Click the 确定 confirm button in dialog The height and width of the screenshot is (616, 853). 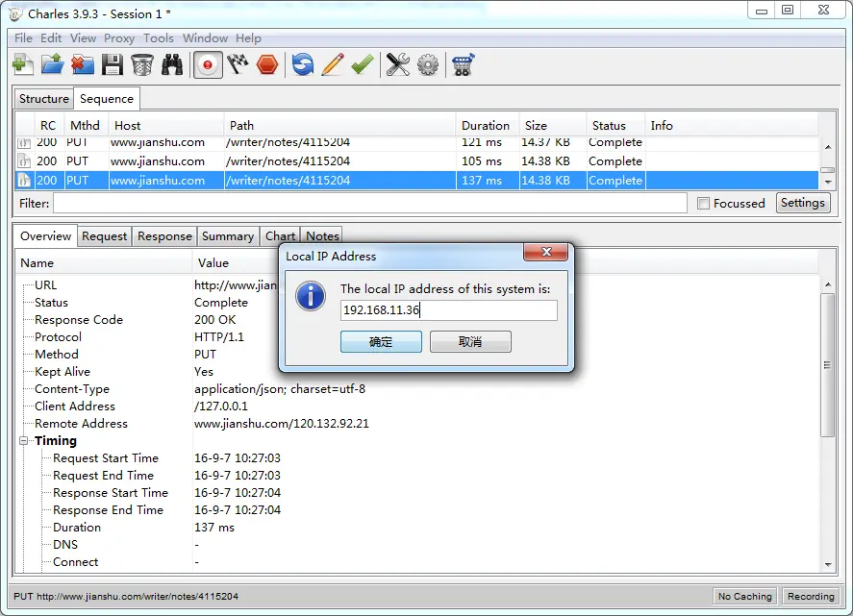coord(381,342)
